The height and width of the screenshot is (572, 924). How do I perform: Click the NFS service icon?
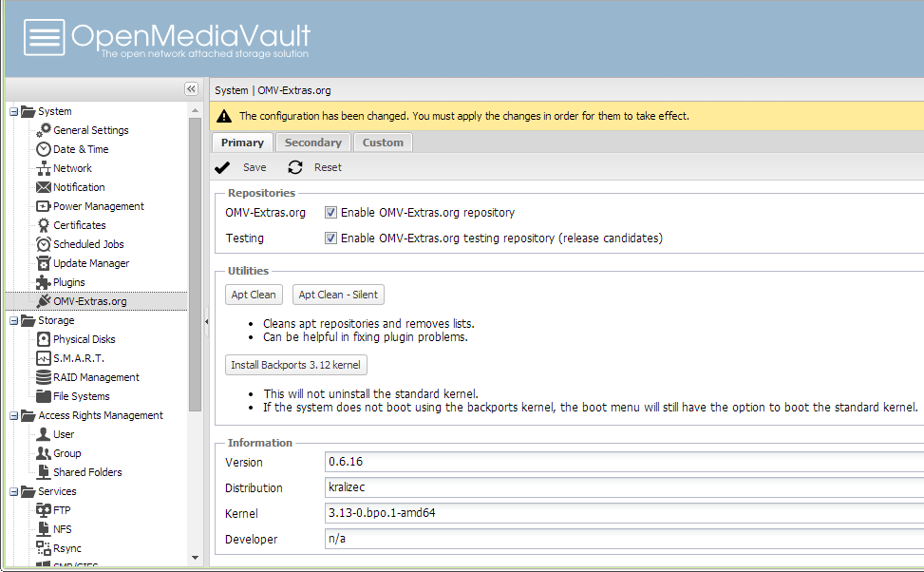coord(44,529)
